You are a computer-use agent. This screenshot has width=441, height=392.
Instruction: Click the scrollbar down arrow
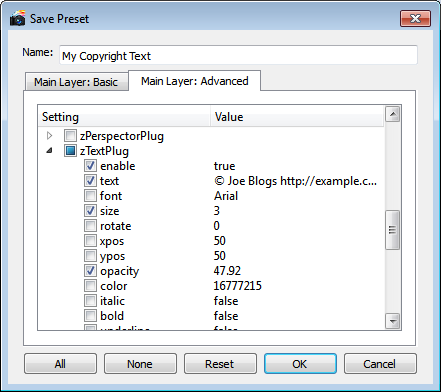click(393, 321)
